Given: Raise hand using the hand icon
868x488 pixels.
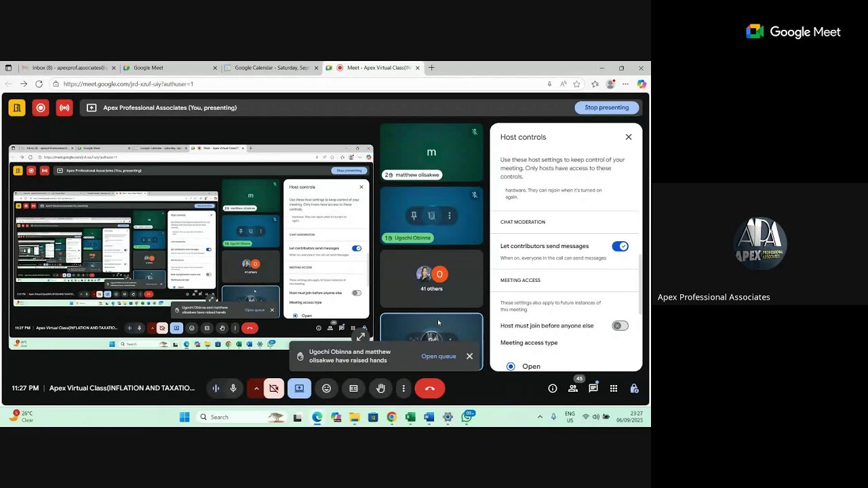Looking at the screenshot, I should (380, 388).
